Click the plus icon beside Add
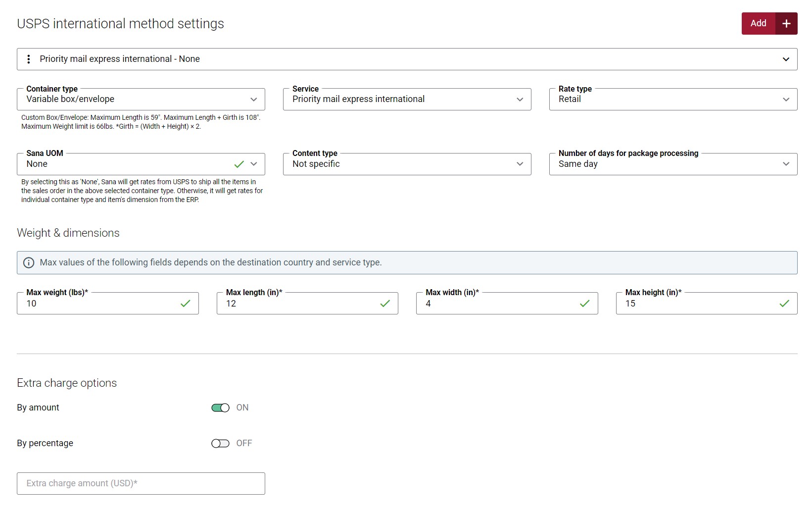The width and height of the screenshot is (812, 513). point(786,23)
